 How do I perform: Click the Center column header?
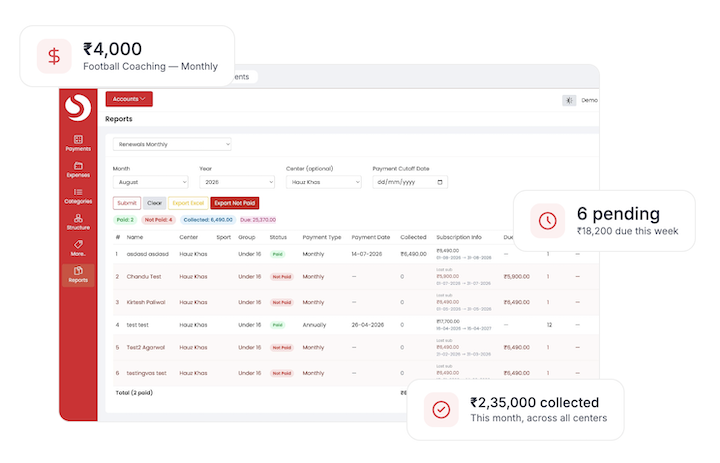coord(189,237)
